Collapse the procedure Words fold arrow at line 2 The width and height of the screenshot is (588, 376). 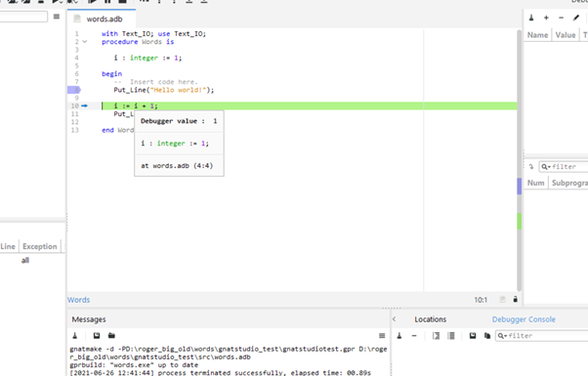pos(85,42)
